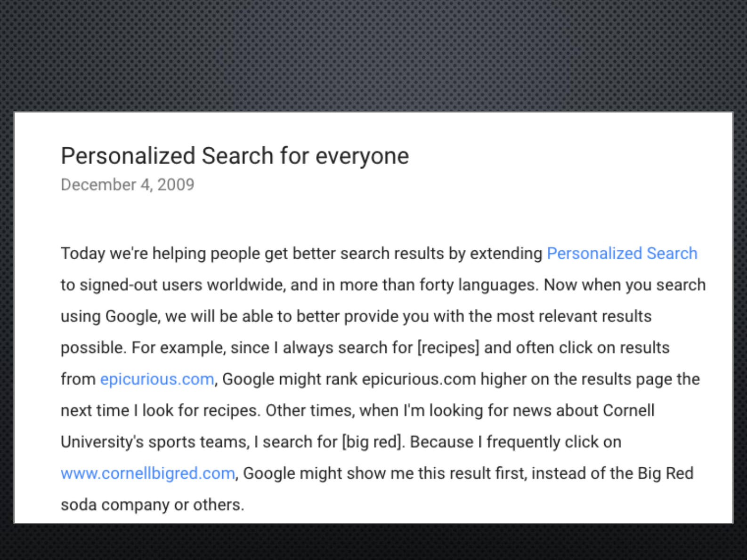Select the December 4, 2009 date line
The image size is (747, 560).
(x=127, y=184)
